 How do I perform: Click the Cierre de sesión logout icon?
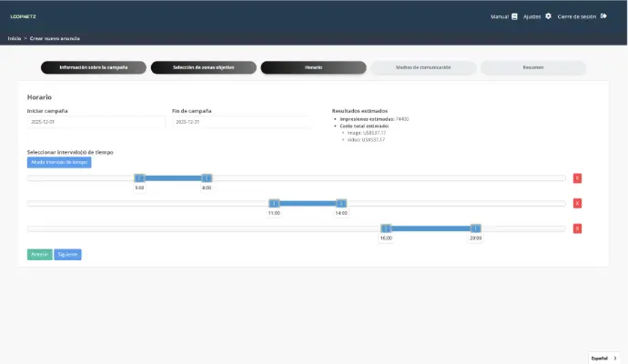(603, 16)
